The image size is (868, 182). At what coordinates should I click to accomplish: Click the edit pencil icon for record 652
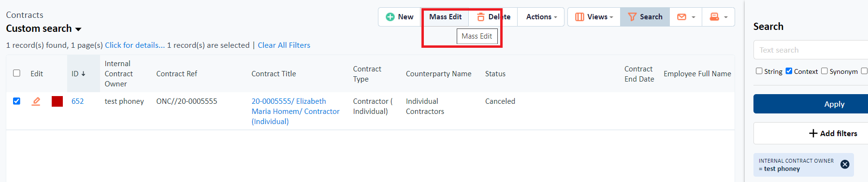pyautogui.click(x=36, y=101)
